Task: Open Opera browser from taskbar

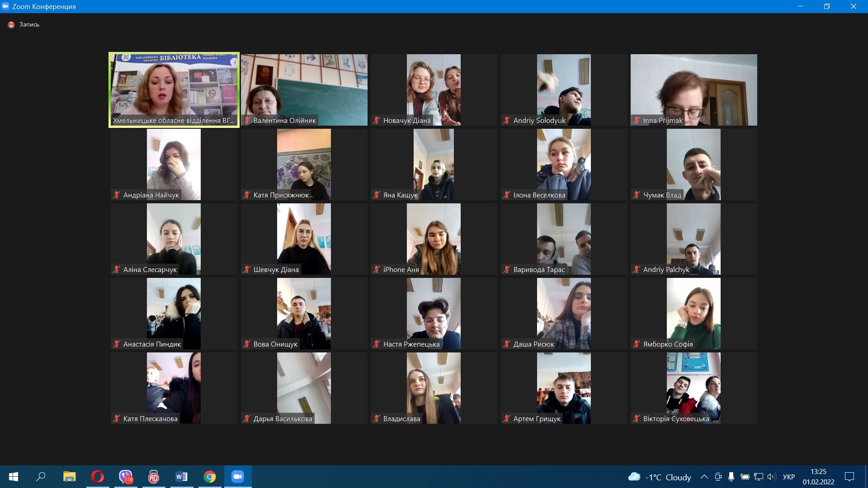Action: point(97,477)
